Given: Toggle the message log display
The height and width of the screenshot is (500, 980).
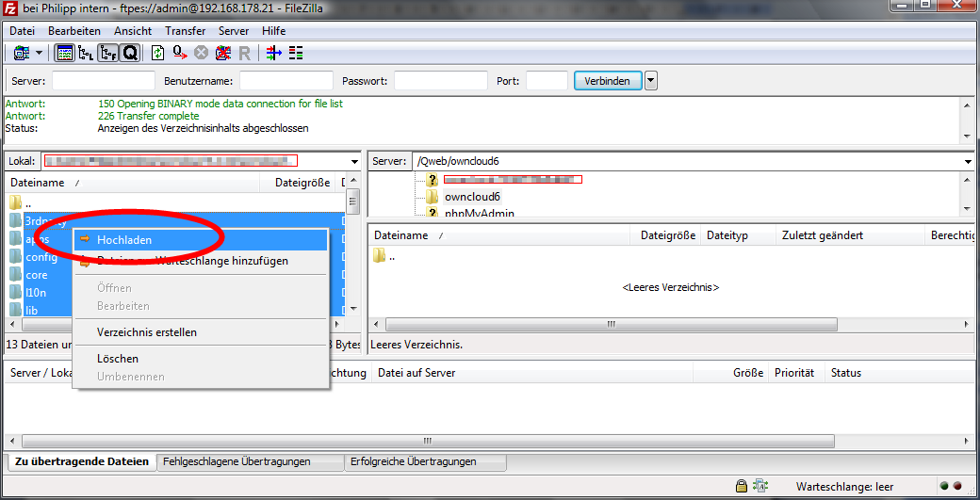Looking at the screenshot, I should pyautogui.click(x=65, y=53).
